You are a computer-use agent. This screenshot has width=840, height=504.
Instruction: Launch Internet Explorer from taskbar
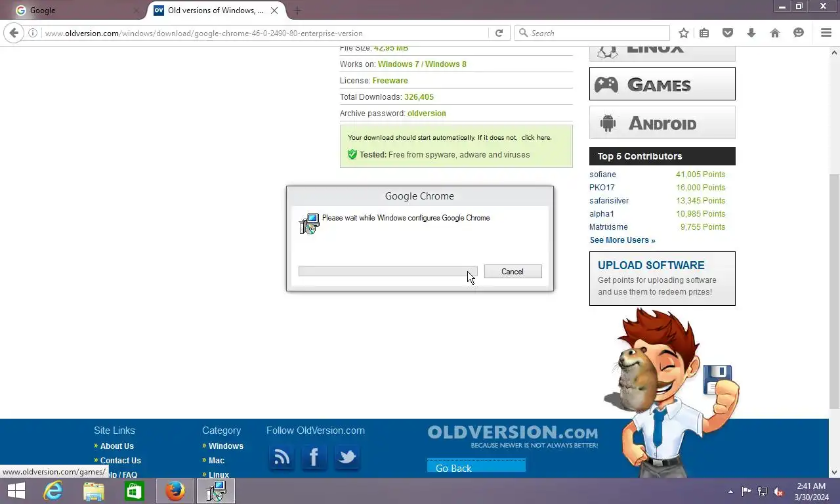53,491
